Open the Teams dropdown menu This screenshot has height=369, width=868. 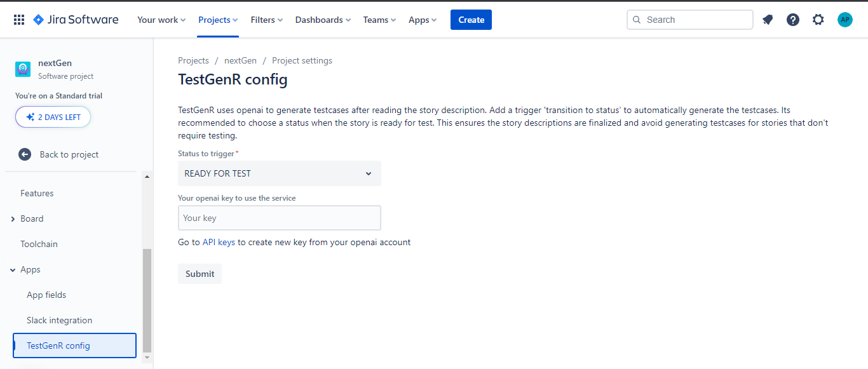[379, 20]
